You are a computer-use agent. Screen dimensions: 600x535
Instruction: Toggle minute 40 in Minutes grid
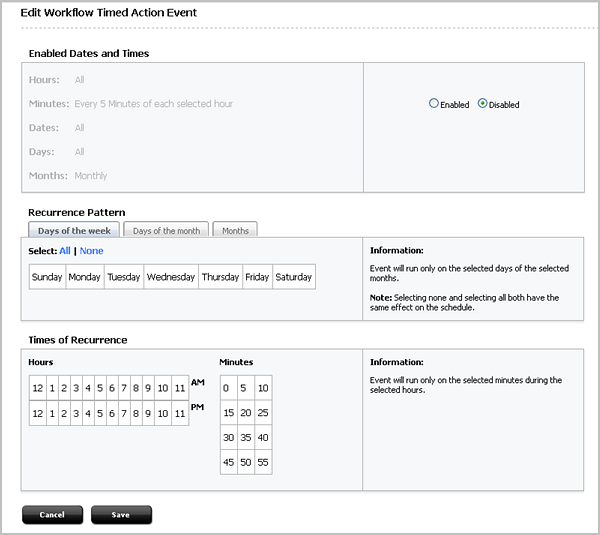[263, 437]
